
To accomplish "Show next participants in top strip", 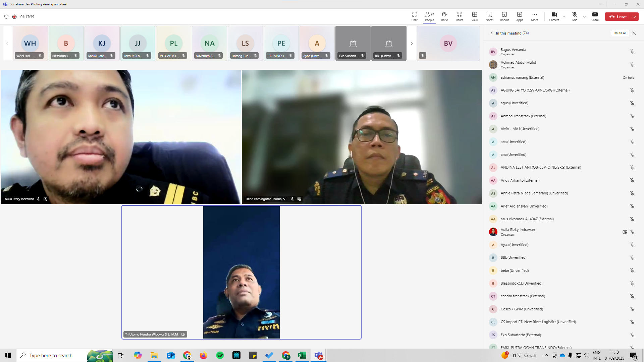I will (x=411, y=43).
